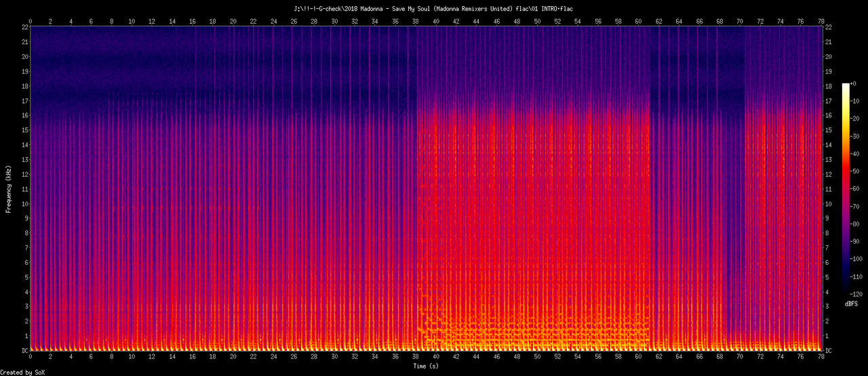This screenshot has height=376, width=868.
Task: Click the "-50" value on the dBFS scale
Action: [854, 171]
